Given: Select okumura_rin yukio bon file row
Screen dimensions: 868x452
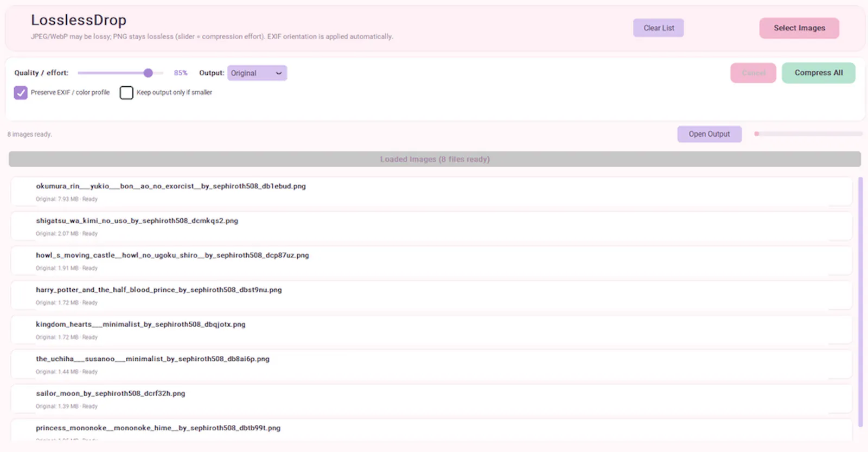Looking at the screenshot, I should tap(431, 192).
